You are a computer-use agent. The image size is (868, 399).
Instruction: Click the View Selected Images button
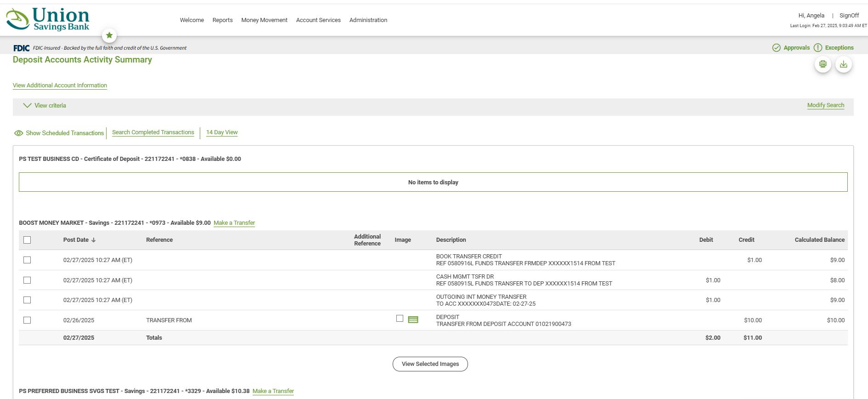(430, 364)
